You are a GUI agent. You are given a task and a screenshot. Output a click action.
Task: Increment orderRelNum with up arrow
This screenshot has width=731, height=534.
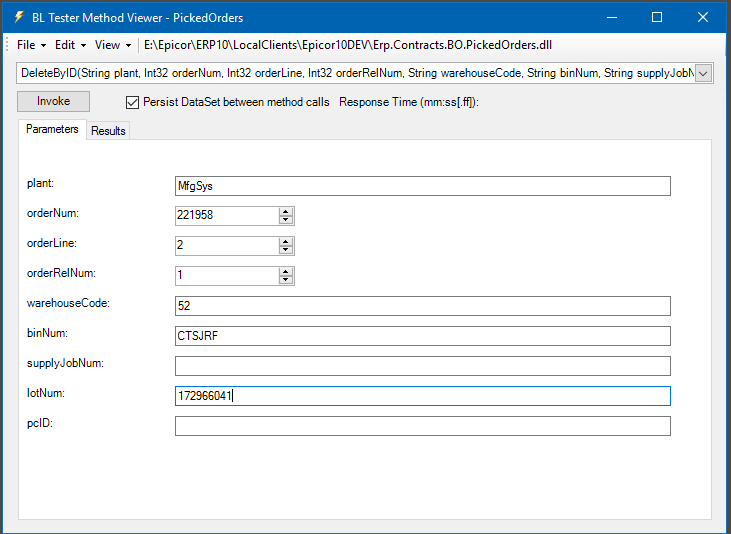tap(286, 271)
